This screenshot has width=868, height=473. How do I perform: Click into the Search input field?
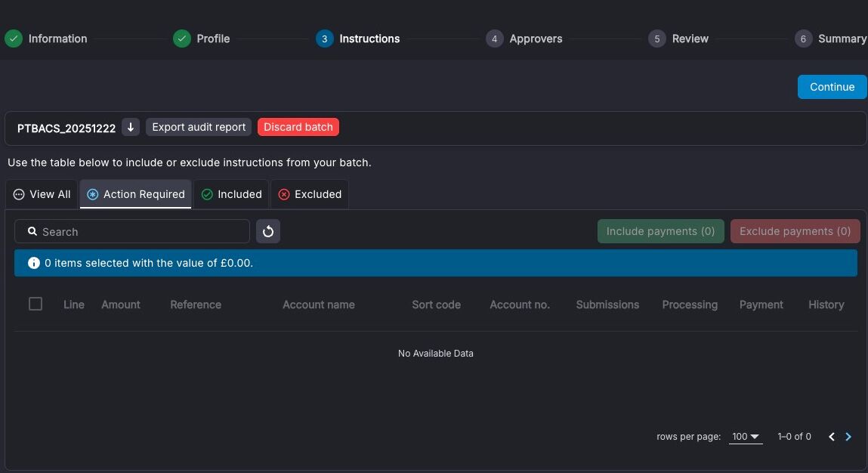pyautogui.click(x=132, y=231)
